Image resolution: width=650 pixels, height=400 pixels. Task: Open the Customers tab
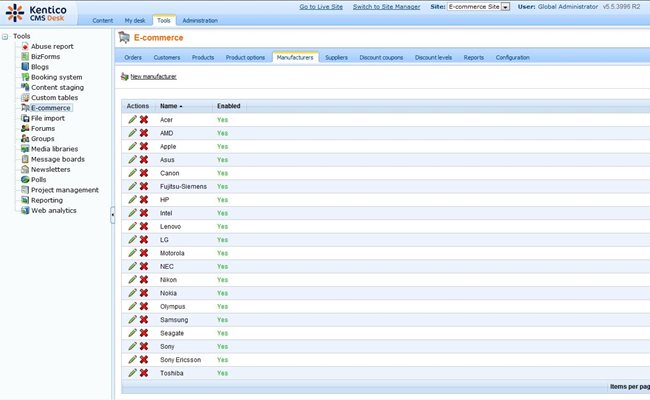[x=167, y=58]
